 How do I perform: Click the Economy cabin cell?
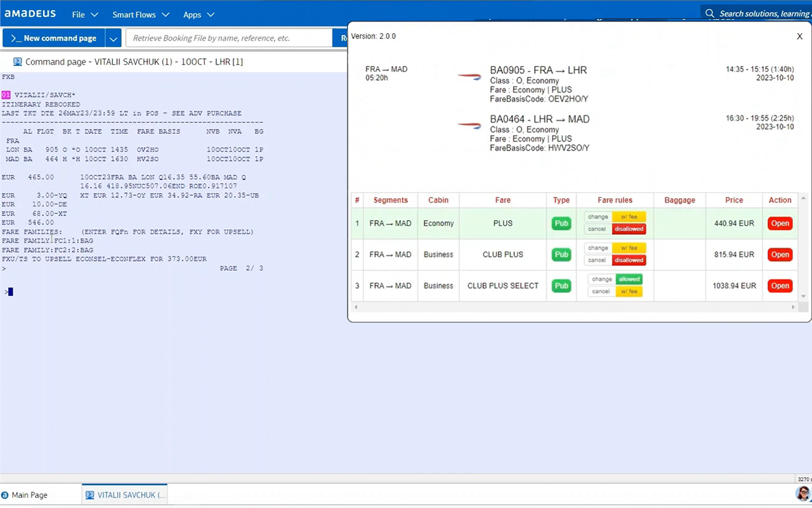(438, 224)
